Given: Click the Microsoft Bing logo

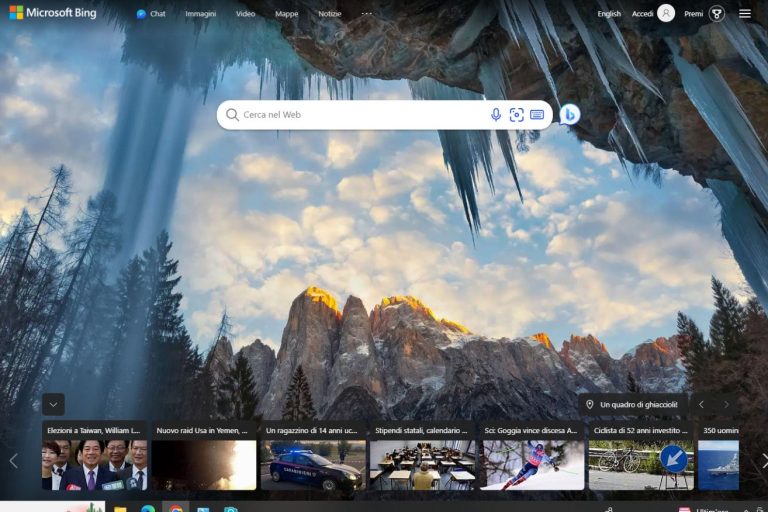Looking at the screenshot, I should click(53, 13).
